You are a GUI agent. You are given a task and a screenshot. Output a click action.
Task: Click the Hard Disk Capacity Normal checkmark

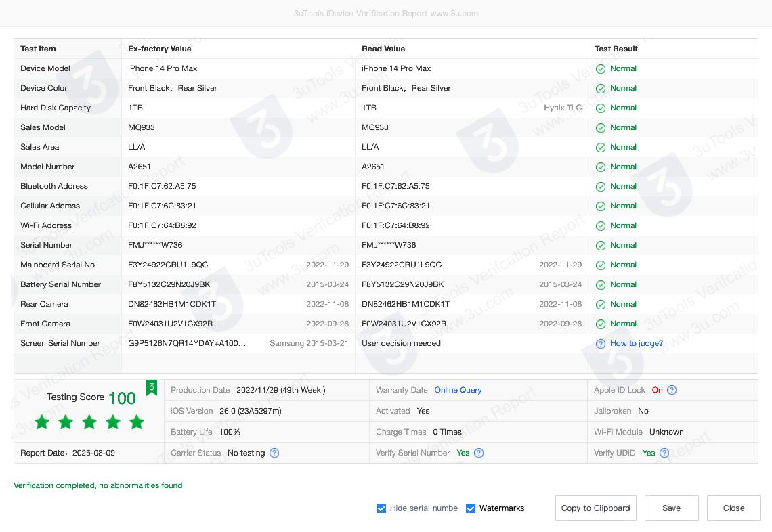[x=600, y=108]
